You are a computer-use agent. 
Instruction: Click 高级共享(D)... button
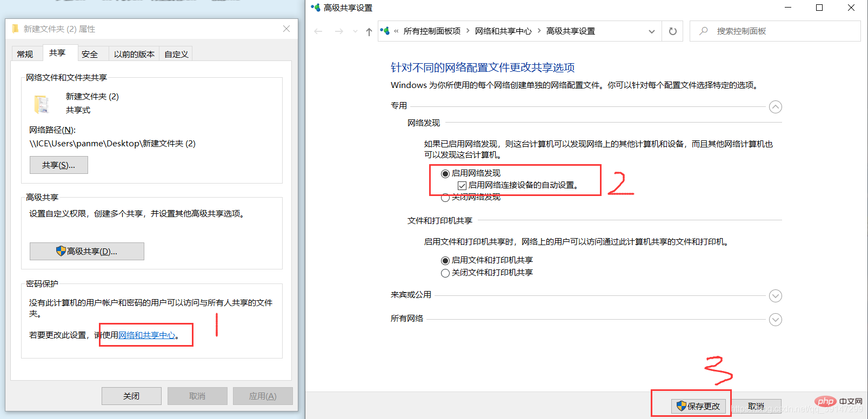87,252
